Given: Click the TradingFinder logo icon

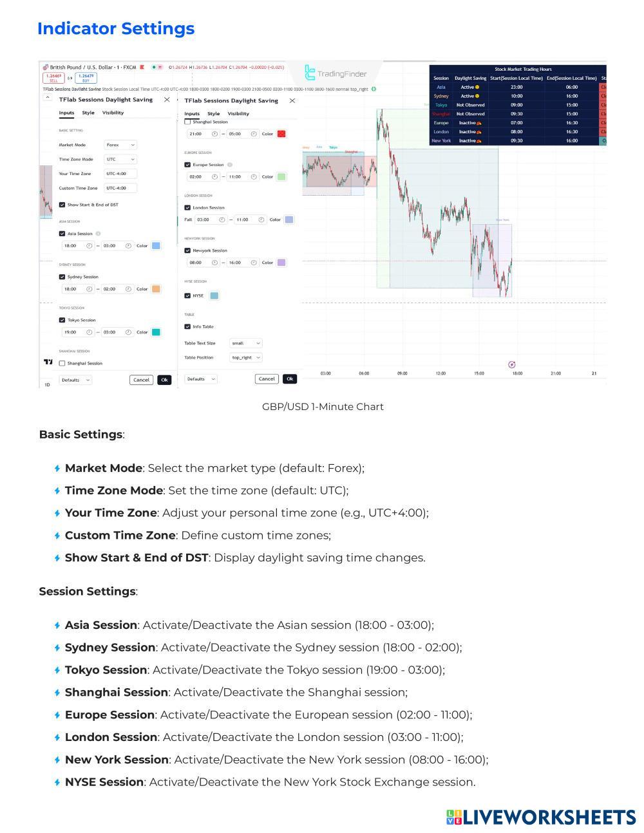Looking at the screenshot, I should [x=310, y=73].
